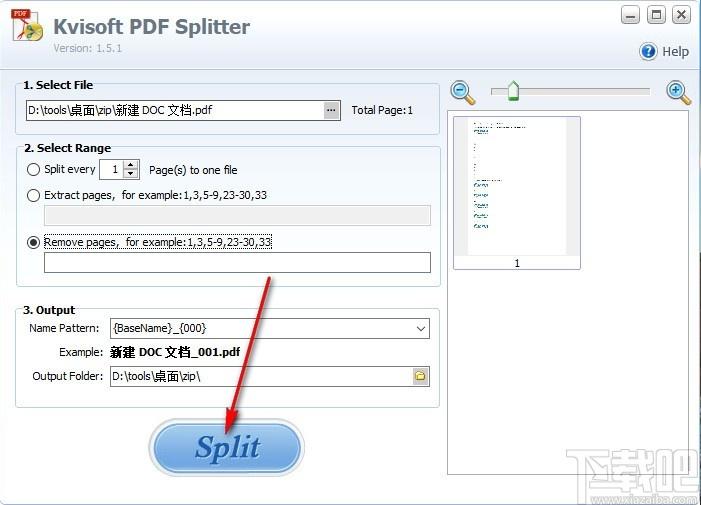Select the Split every pages radio option
701x505 pixels.
coord(34,170)
